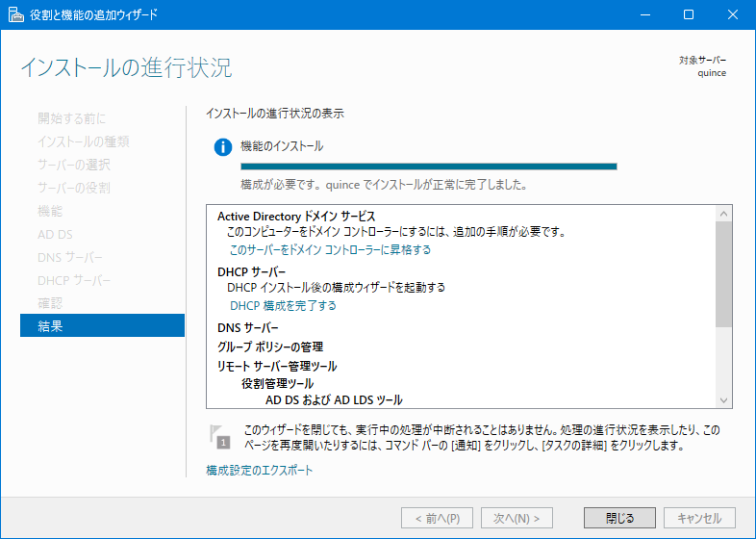Image resolution: width=756 pixels, height=539 pixels.
Task: Click グループ ポリシーの管理 in results list
Action: click(270, 346)
